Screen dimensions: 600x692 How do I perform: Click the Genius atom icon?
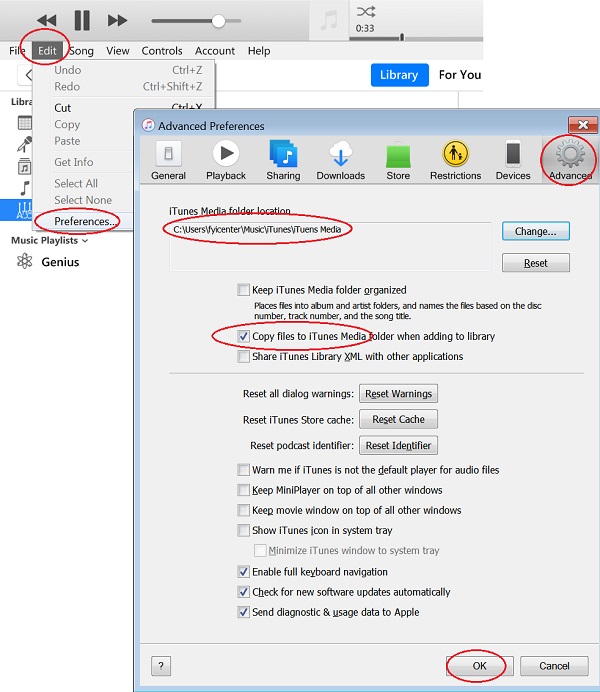tap(25, 261)
